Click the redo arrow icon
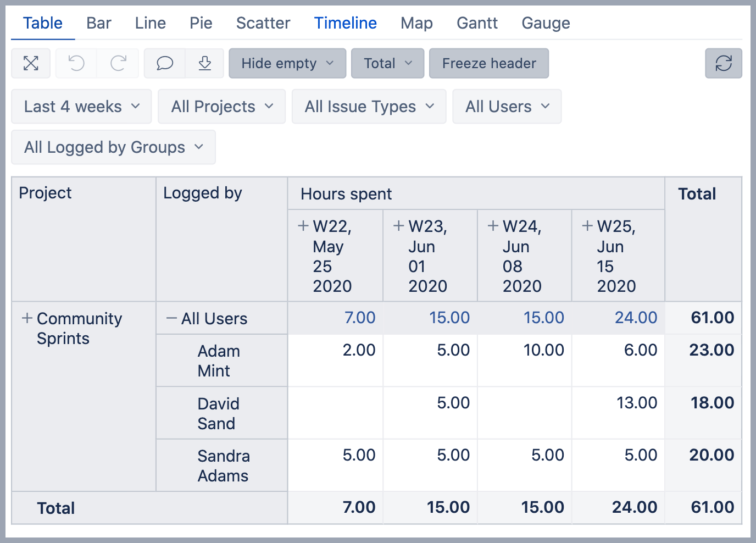Image resolution: width=756 pixels, height=543 pixels. (x=118, y=63)
